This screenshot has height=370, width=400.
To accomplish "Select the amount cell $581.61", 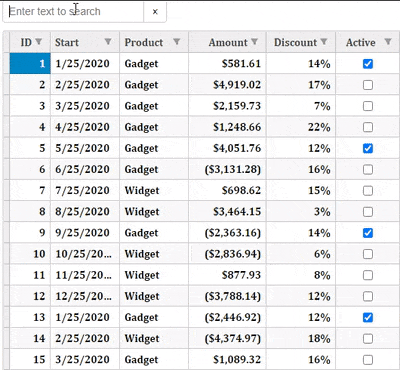I will click(x=227, y=63).
